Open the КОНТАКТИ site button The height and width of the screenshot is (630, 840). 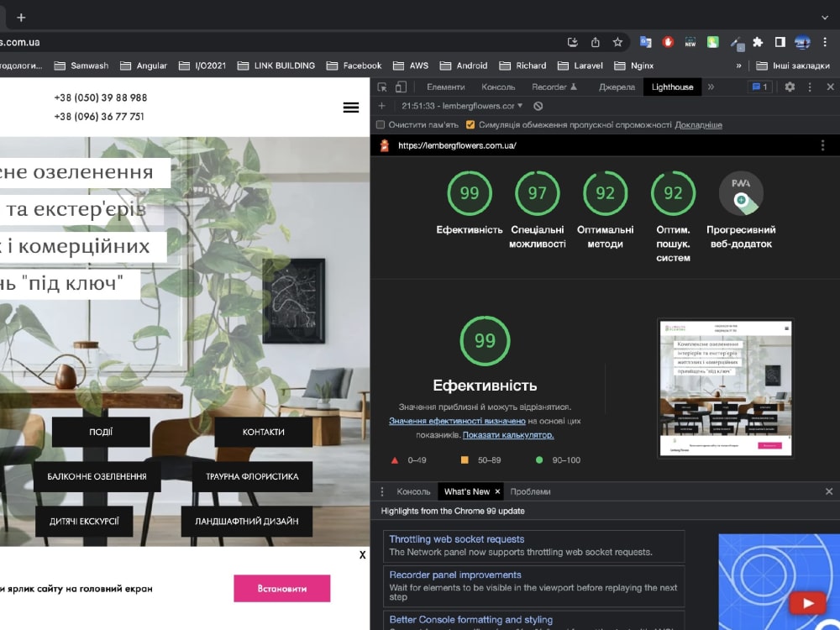(263, 432)
